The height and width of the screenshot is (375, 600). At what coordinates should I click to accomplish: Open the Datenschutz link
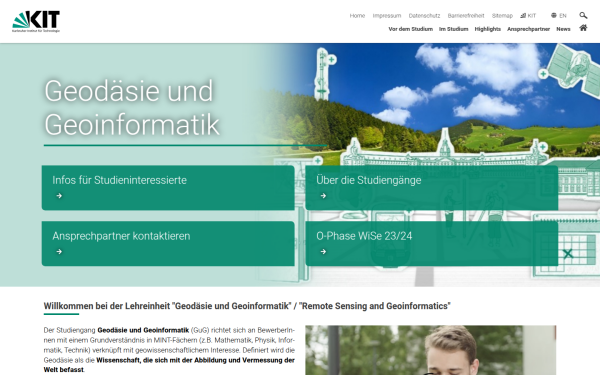coord(424,16)
